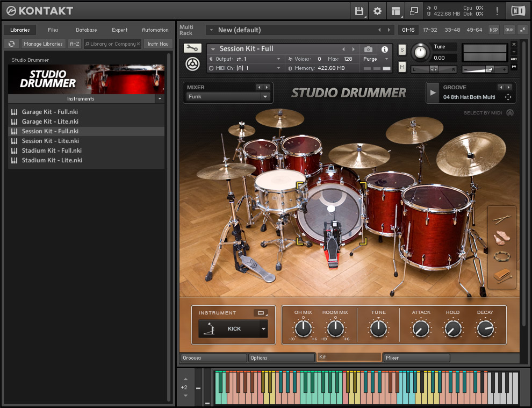Play the 04 8th Hat groove
532x408 pixels.
[x=433, y=92]
